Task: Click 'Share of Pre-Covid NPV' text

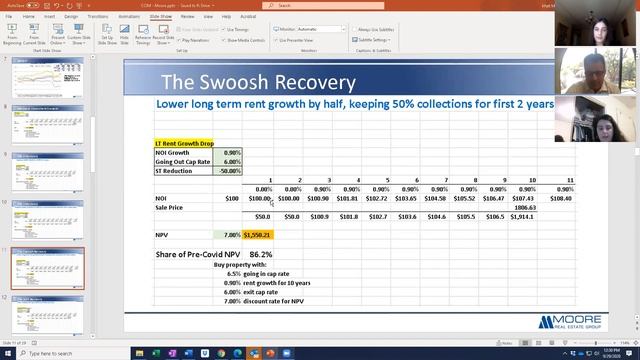Action: 198,254
